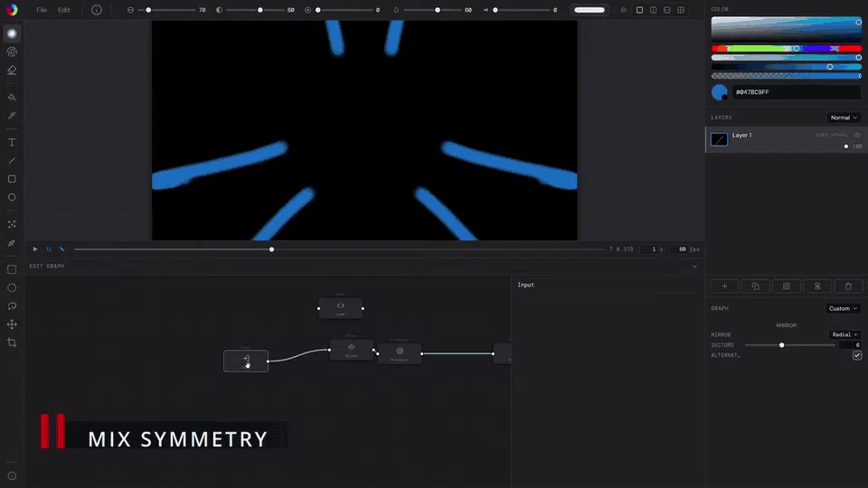Toggle the Alternate checkbox in Mirror settings
The image size is (868, 488).
pos(857,355)
